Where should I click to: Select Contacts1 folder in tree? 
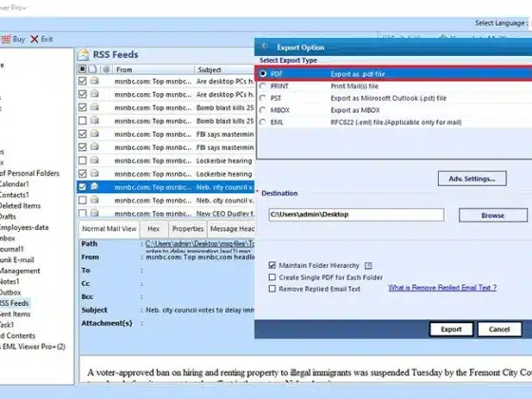point(14,195)
